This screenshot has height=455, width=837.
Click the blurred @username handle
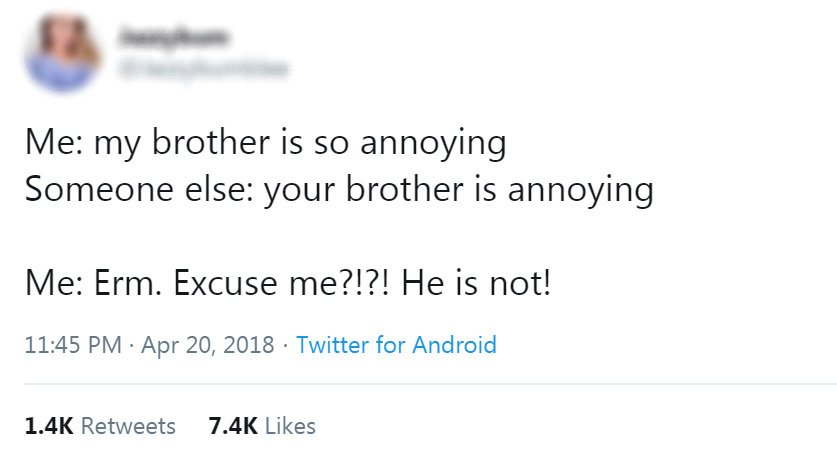[203, 68]
